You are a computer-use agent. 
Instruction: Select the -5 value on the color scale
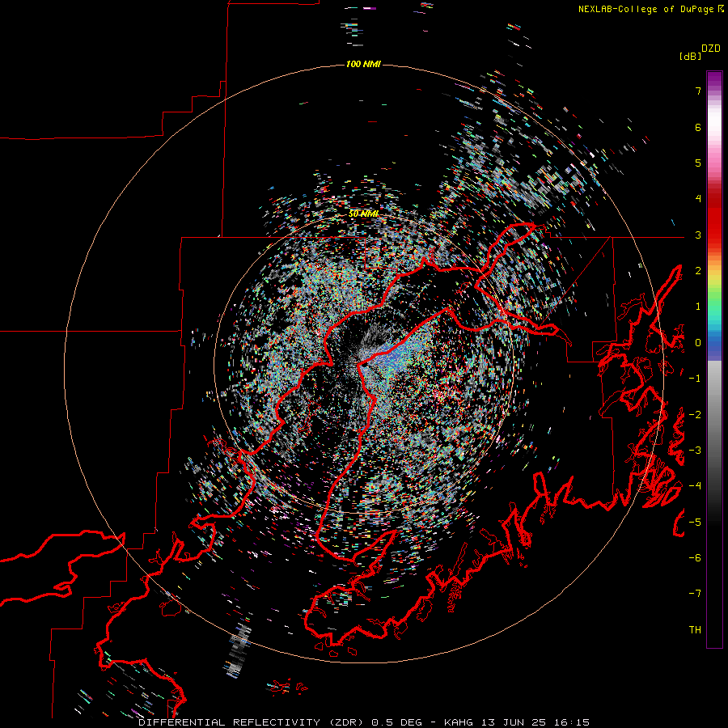[x=695, y=523]
